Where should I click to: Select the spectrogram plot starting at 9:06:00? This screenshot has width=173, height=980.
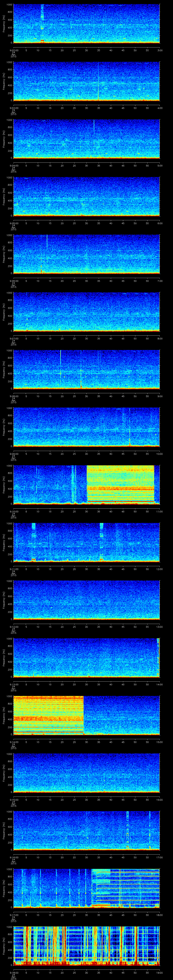[x=87, y=254]
